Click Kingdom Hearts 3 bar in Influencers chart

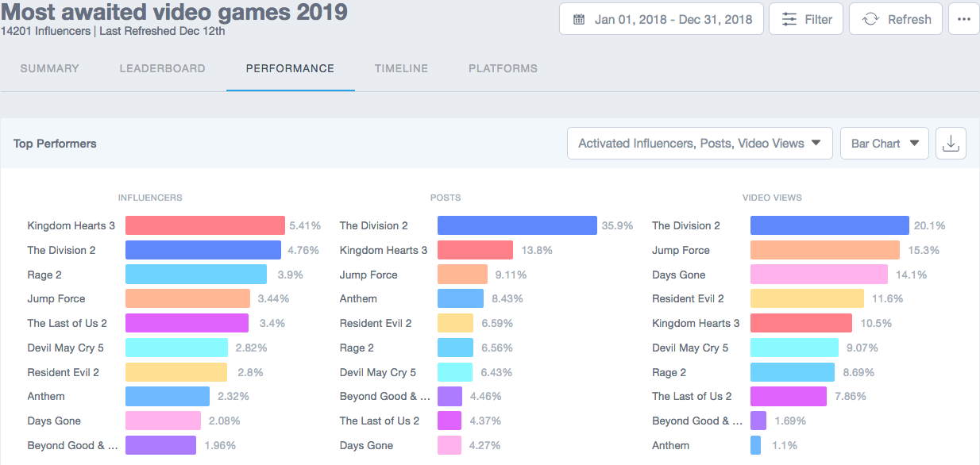[205, 225]
